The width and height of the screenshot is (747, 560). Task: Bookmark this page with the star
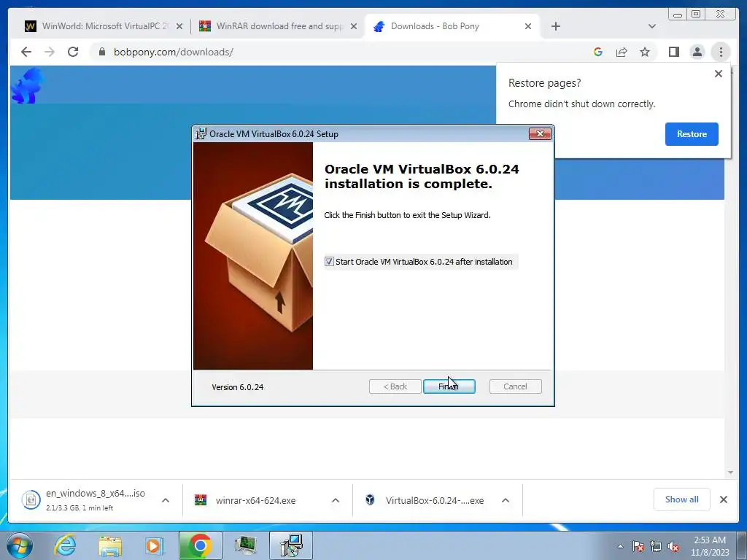[645, 52]
